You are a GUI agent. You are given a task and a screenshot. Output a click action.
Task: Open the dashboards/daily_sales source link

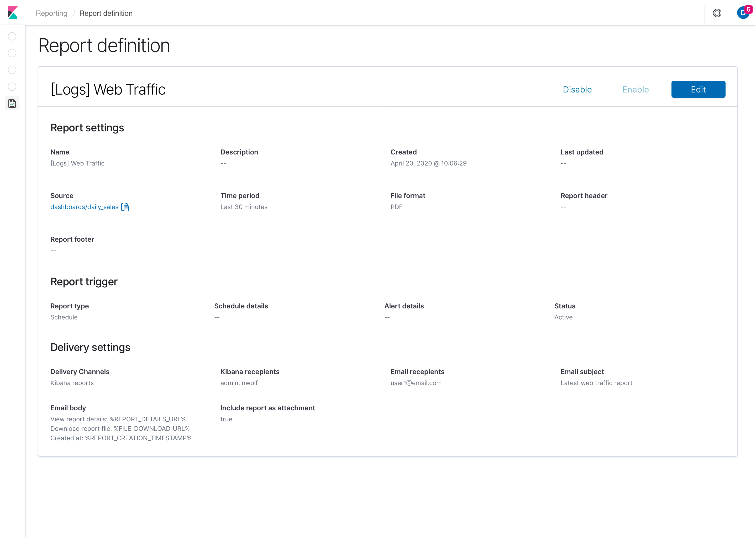[85, 207]
